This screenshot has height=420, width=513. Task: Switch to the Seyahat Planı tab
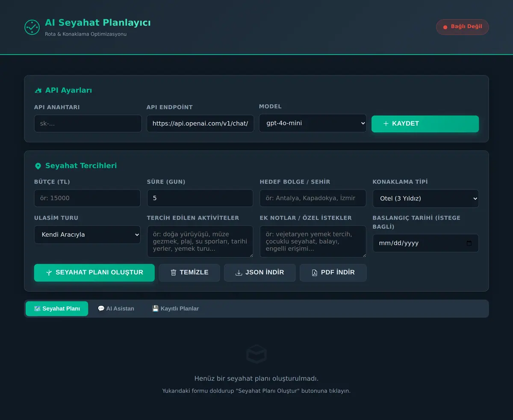click(x=57, y=309)
